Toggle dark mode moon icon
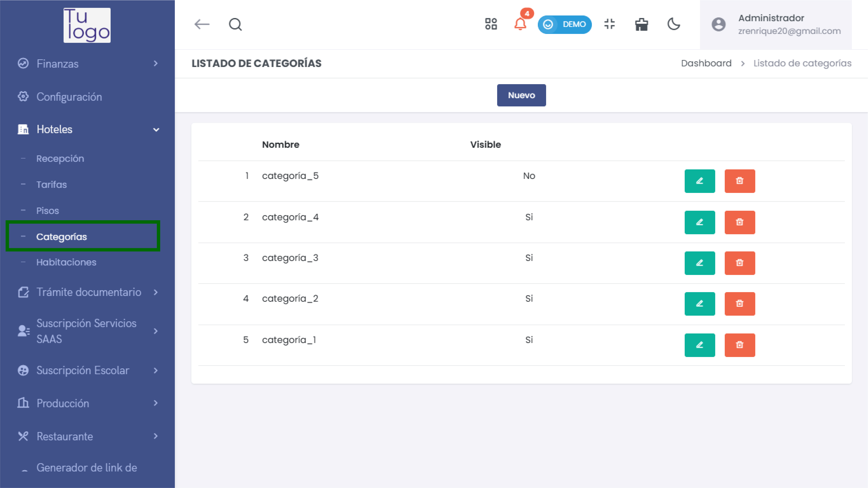The width and height of the screenshot is (868, 488). click(674, 24)
